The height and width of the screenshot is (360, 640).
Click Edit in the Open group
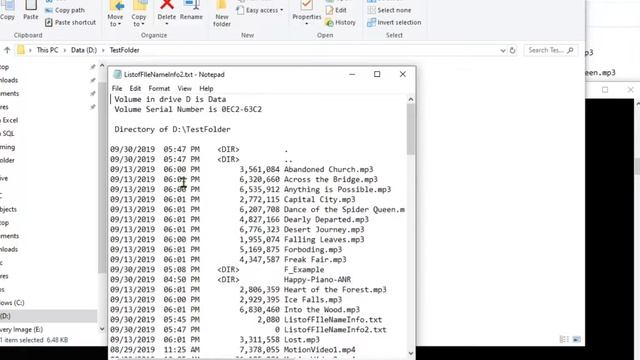[x=336, y=10]
